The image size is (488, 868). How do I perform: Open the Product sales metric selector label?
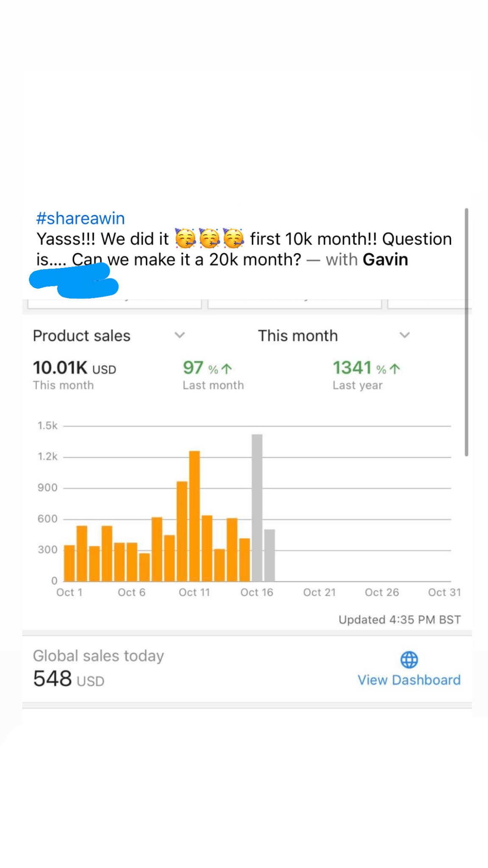[x=82, y=336]
